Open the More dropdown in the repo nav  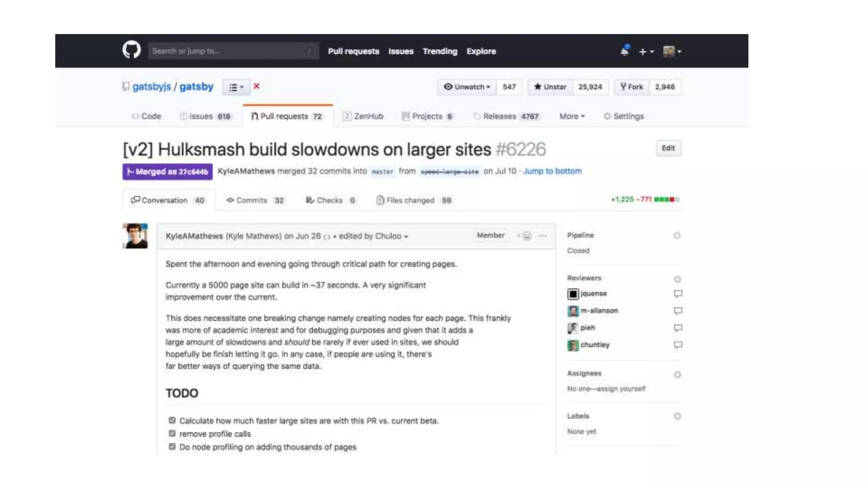tap(572, 116)
